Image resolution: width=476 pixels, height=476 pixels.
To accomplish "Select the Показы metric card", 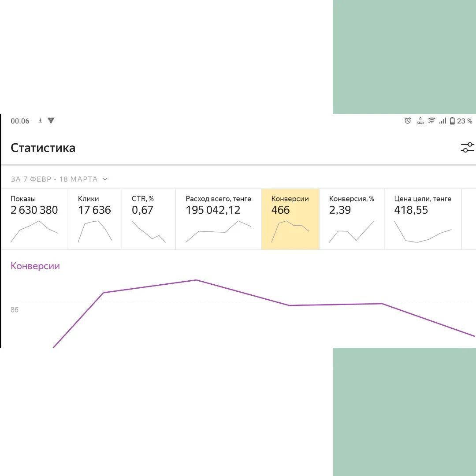I will (x=34, y=219).
